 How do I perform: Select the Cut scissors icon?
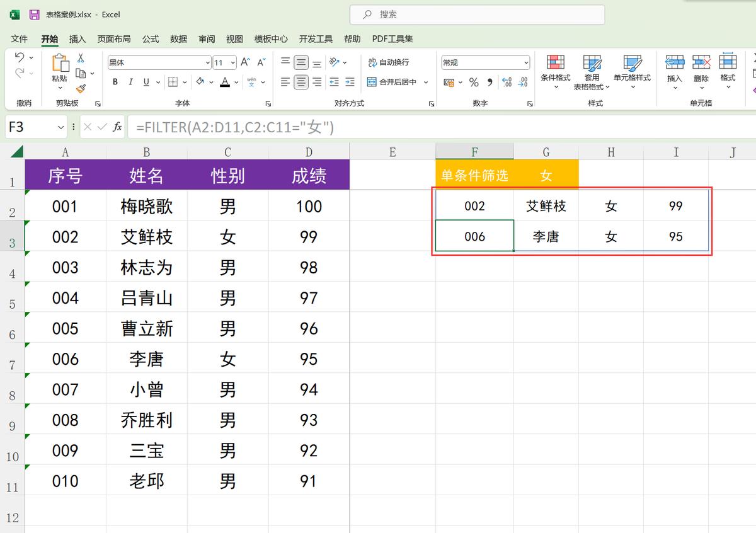coord(80,57)
